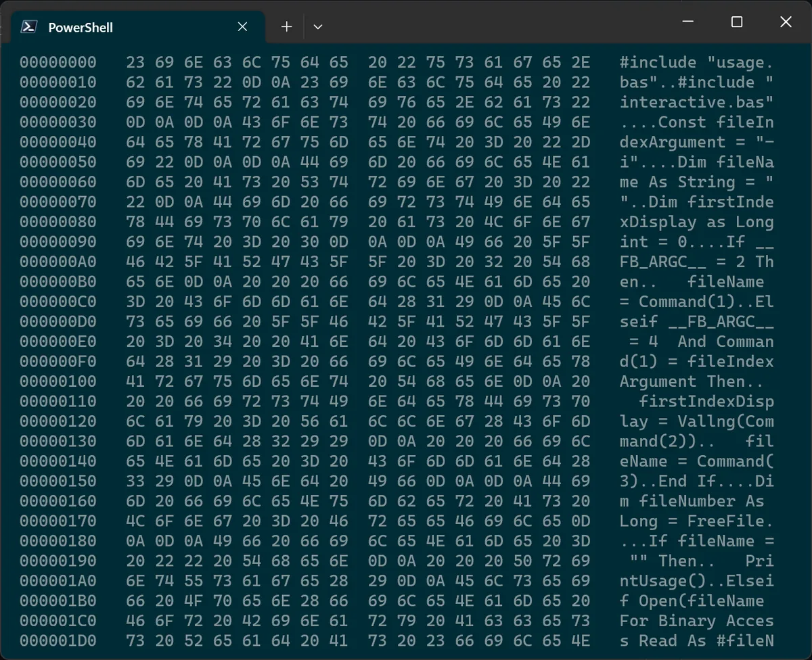Maximize the terminal window
The height and width of the screenshot is (660, 812).
click(x=736, y=22)
